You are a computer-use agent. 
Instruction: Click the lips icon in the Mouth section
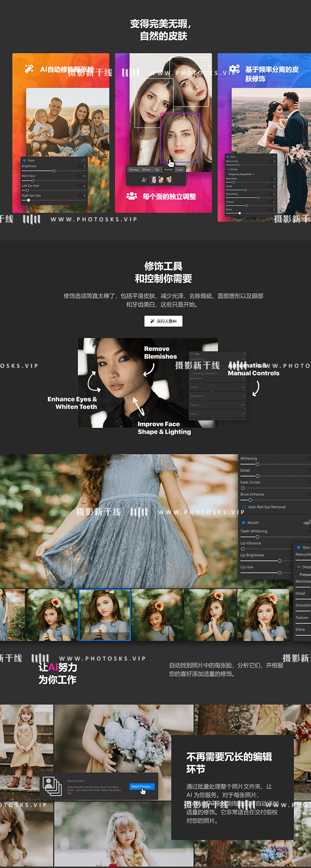pos(307,522)
